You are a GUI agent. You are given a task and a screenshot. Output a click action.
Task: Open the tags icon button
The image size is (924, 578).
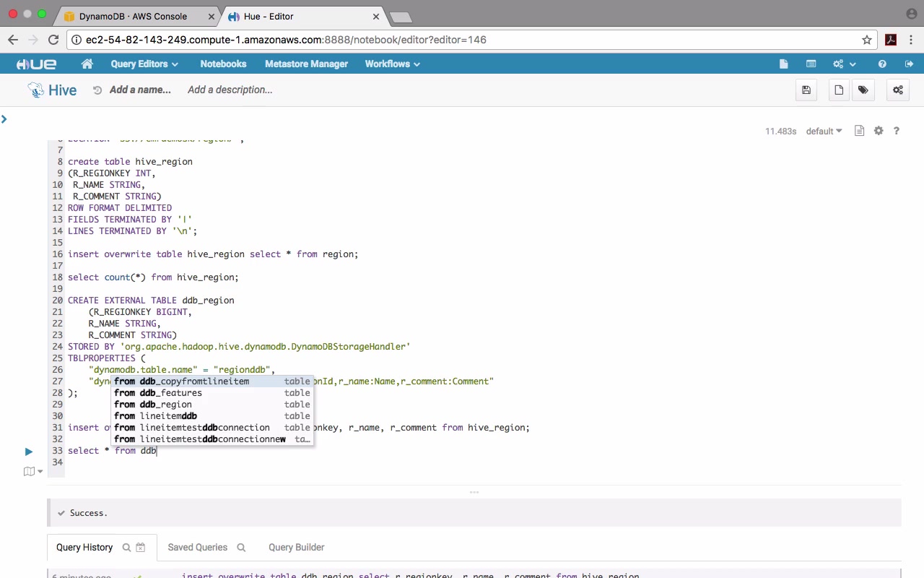pyautogui.click(x=863, y=90)
